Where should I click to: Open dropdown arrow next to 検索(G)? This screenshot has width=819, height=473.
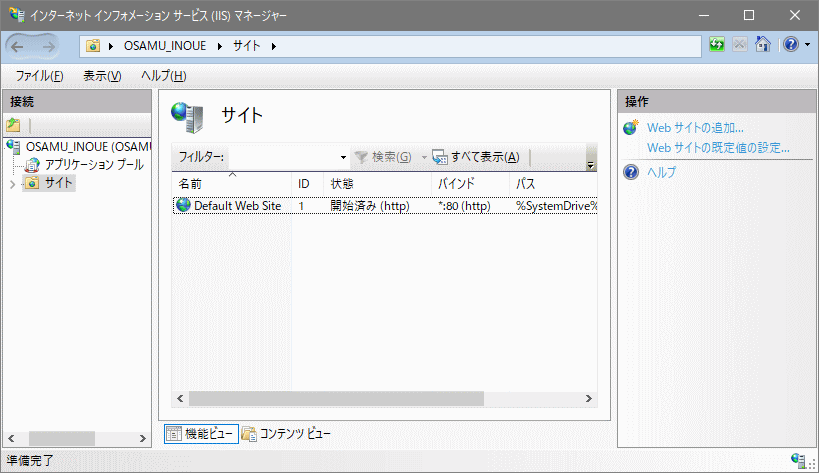click(x=424, y=157)
